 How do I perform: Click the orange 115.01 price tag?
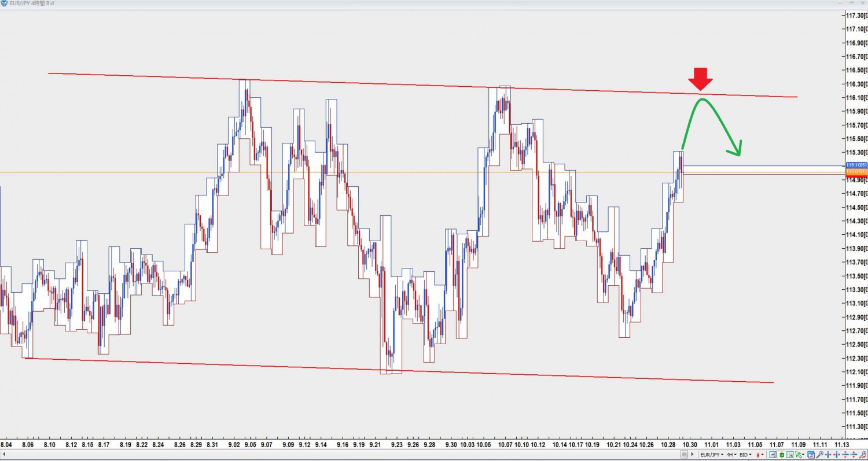[x=856, y=172]
